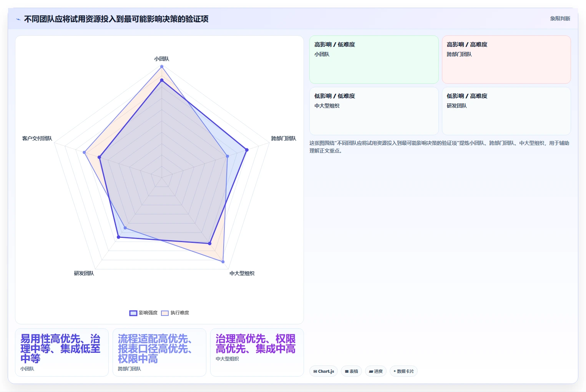Click the 执行难度 data point on 客户交付团队 axis
The image size is (586, 392).
click(84, 152)
